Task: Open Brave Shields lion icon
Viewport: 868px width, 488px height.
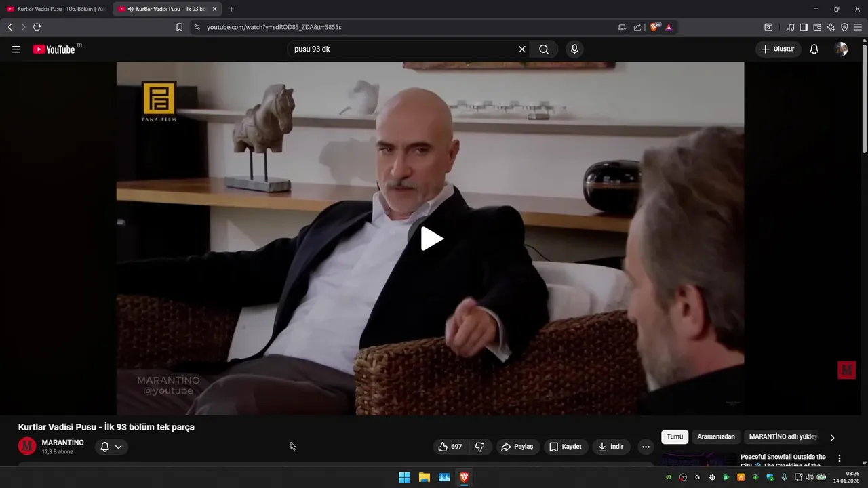Action: (x=654, y=27)
